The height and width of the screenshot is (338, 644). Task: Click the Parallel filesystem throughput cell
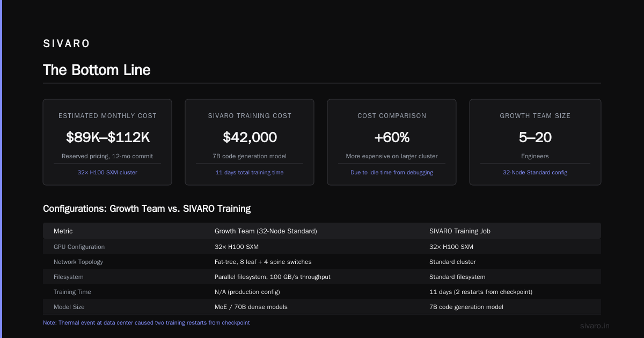click(273, 277)
